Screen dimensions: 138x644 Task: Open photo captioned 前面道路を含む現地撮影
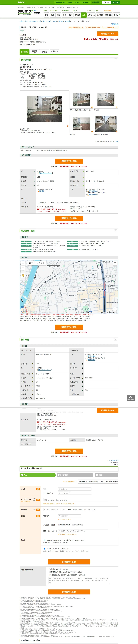pos(106,124)
